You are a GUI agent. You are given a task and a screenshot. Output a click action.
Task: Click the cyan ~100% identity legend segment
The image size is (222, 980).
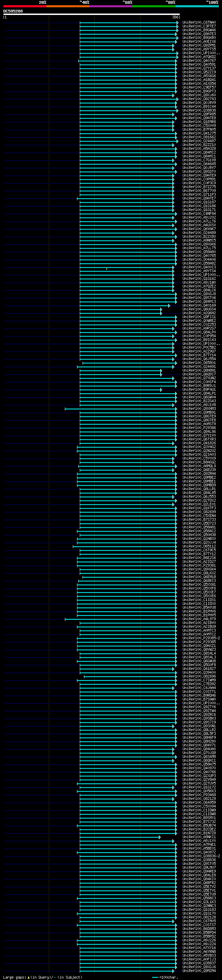(197, 6)
